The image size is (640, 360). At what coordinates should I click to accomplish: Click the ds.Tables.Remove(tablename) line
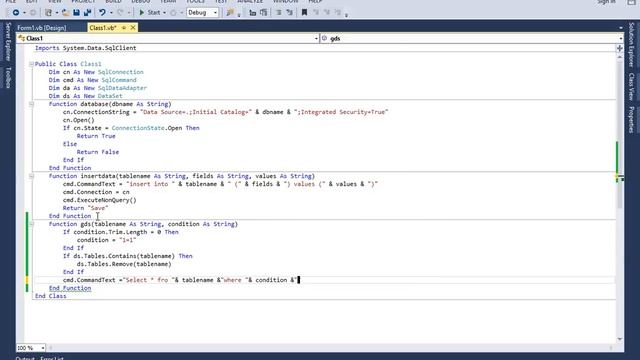[x=124, y=264]
